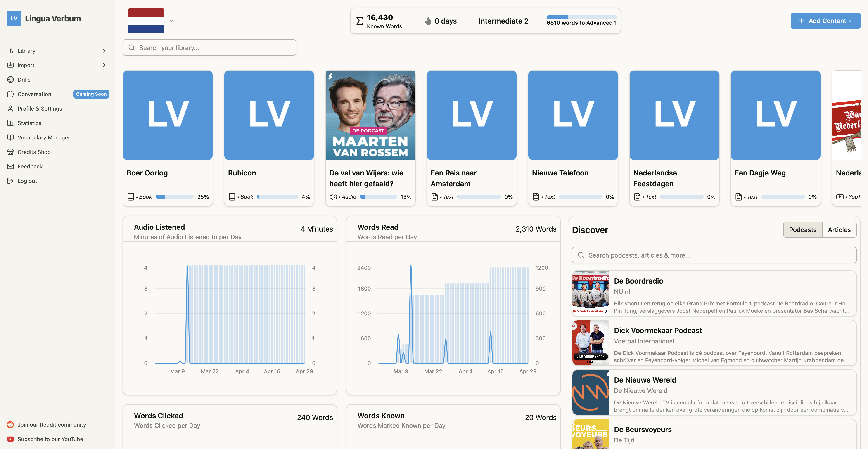Open Statistics from the sidebar
The width and height of the screenshot is (868, 449).
point(29,123)
